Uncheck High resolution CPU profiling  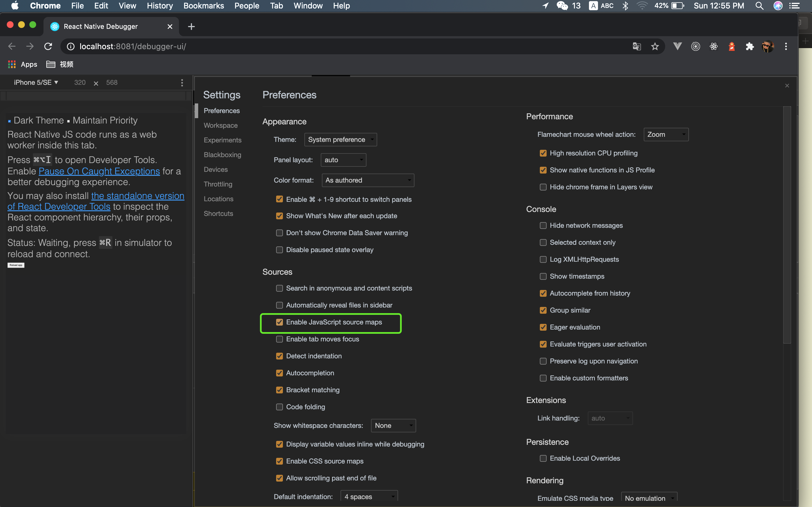543,153
